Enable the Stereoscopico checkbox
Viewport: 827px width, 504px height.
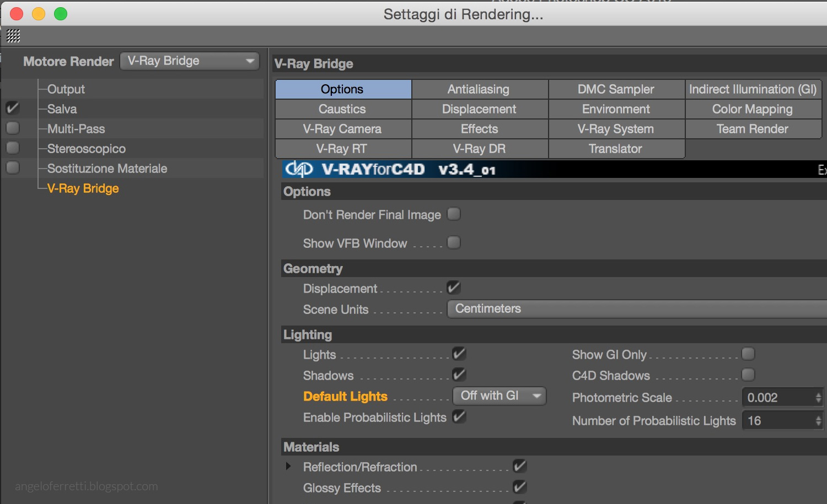pyautogui.click(x=13, y=148)
